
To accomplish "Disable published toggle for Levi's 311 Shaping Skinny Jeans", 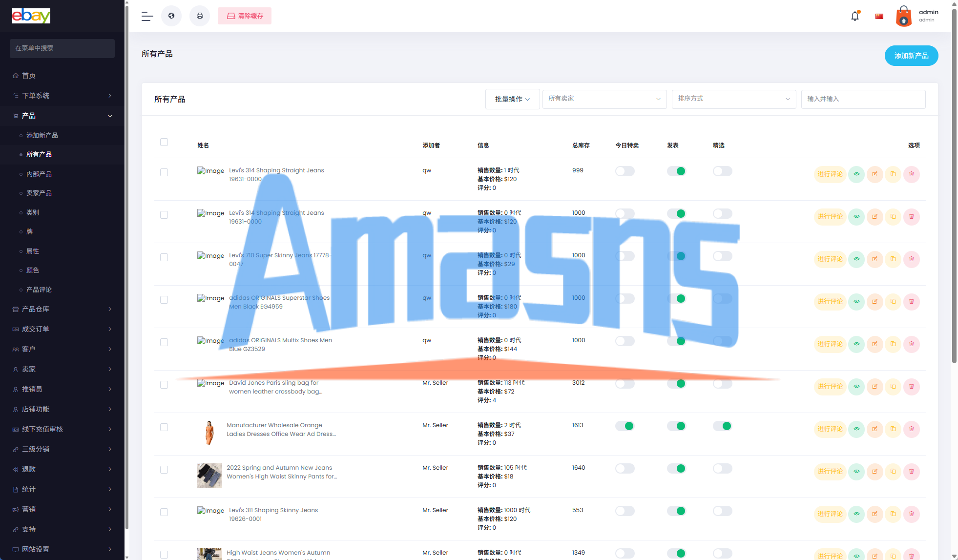I will (676, 511).
